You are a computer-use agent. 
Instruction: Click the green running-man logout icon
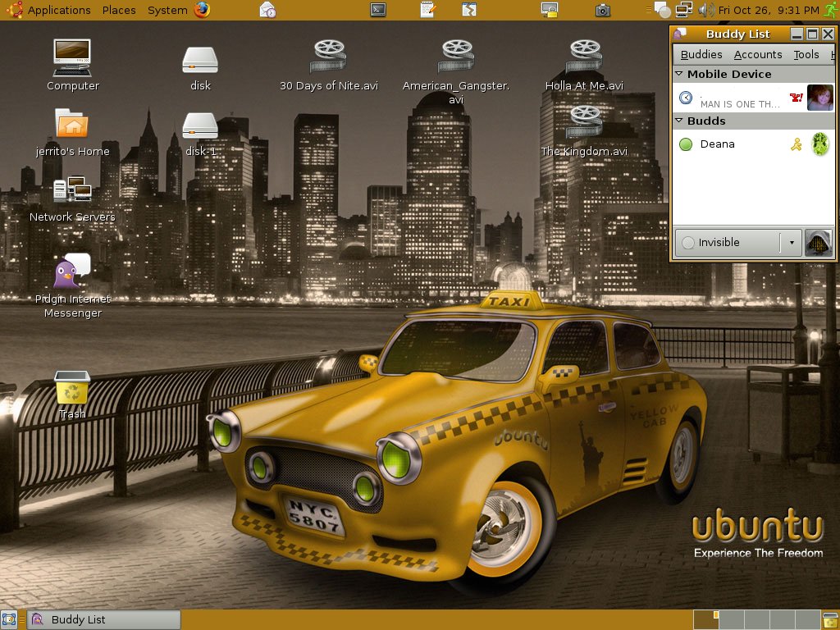point(832,10)
